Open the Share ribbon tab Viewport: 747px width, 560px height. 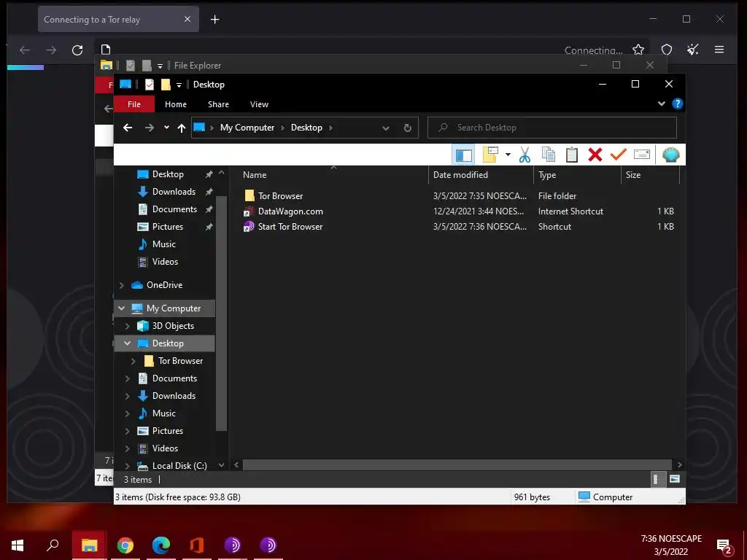(x=218, y=104)
